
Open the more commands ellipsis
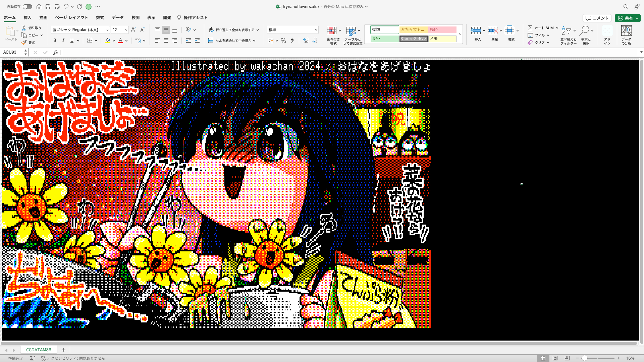click(x=98, y=7)
